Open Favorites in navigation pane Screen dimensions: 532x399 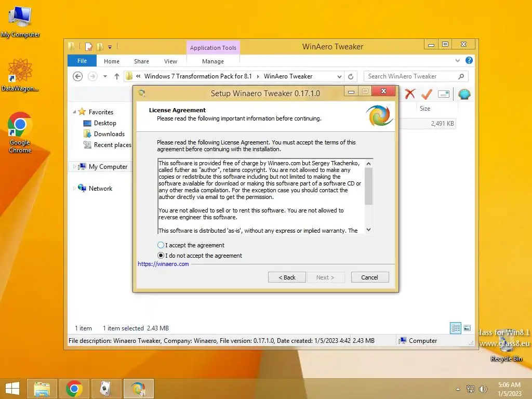(x=101, y=112)
